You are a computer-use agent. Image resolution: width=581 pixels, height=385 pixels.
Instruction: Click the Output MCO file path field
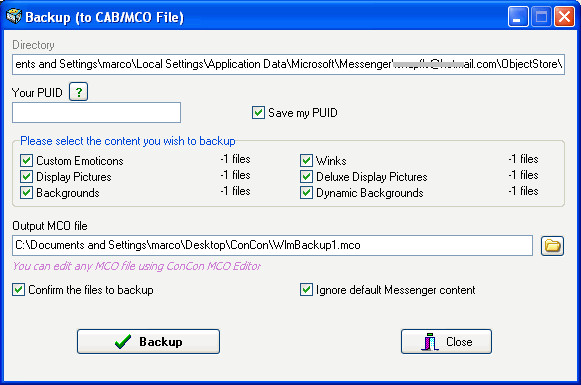coord(272,245)
